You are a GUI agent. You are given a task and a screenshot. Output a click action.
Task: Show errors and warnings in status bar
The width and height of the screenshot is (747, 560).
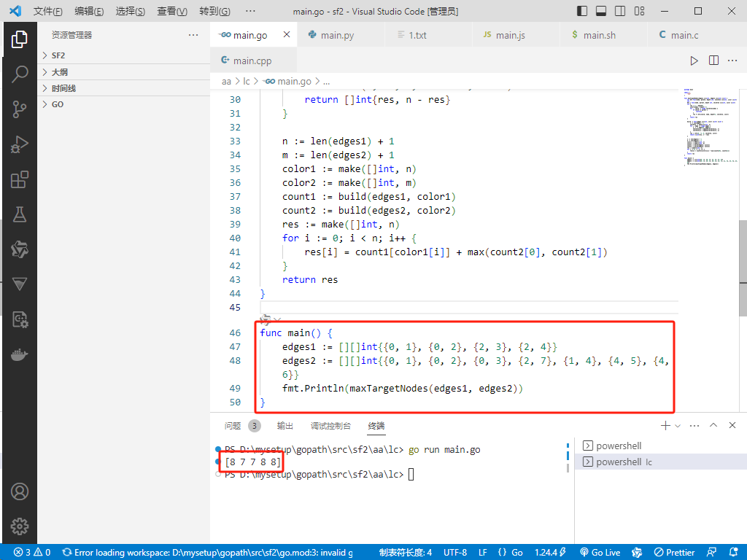32,553
